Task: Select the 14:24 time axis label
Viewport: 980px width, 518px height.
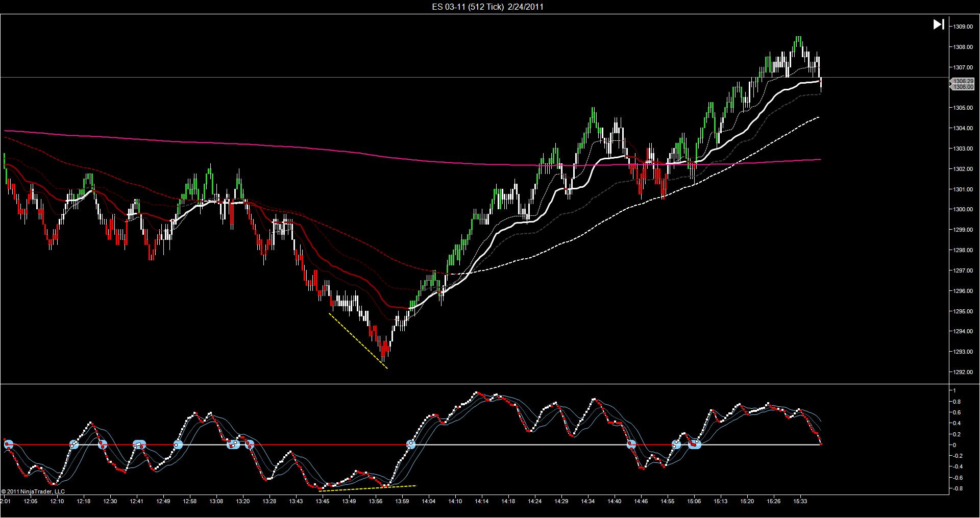Action: (x=535, y=502)
